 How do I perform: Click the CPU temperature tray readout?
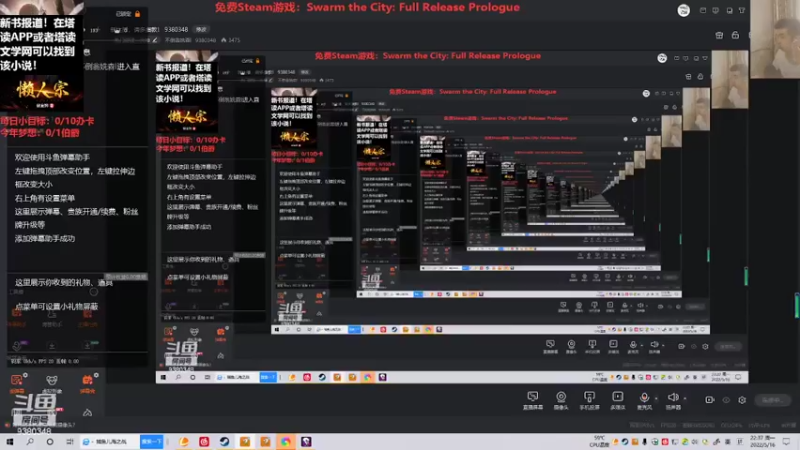coord(599,442)
